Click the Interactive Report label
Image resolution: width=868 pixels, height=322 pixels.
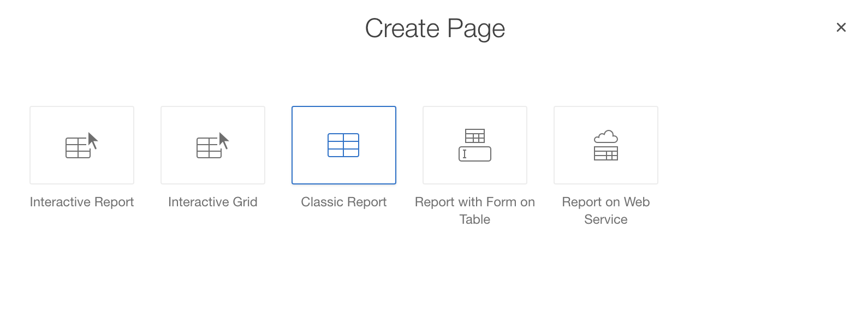click(82, 202)
